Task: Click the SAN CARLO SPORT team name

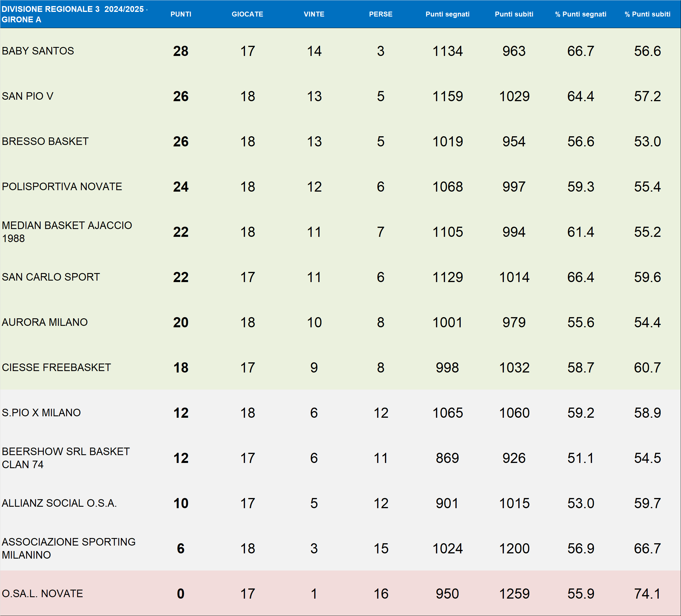Action: coord(51,277)
